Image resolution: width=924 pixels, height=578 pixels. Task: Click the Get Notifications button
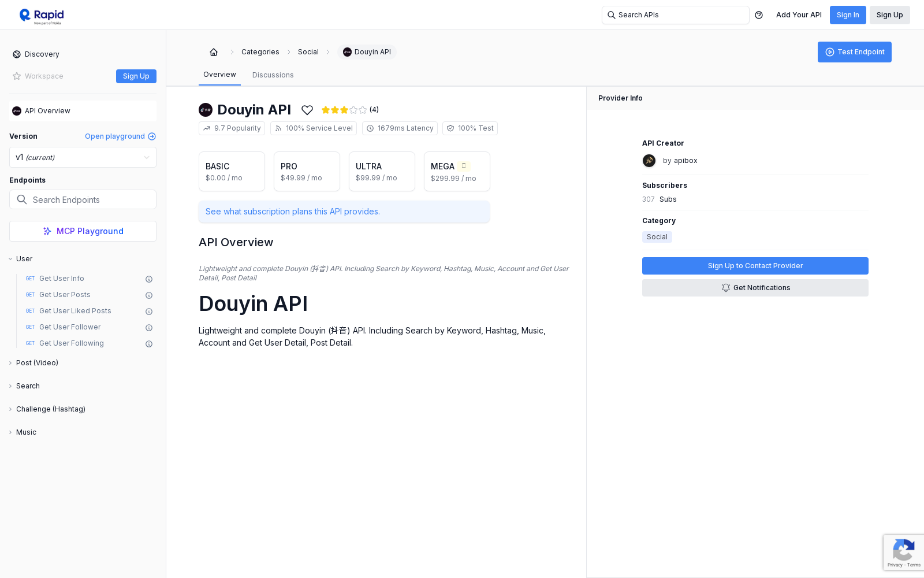click(755, 288)
